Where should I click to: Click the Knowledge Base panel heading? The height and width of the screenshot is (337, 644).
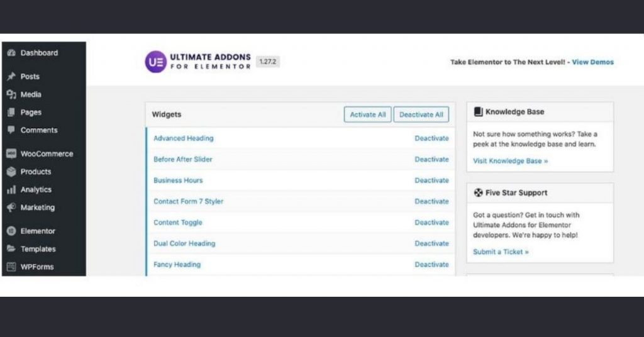tap(514, 112)
